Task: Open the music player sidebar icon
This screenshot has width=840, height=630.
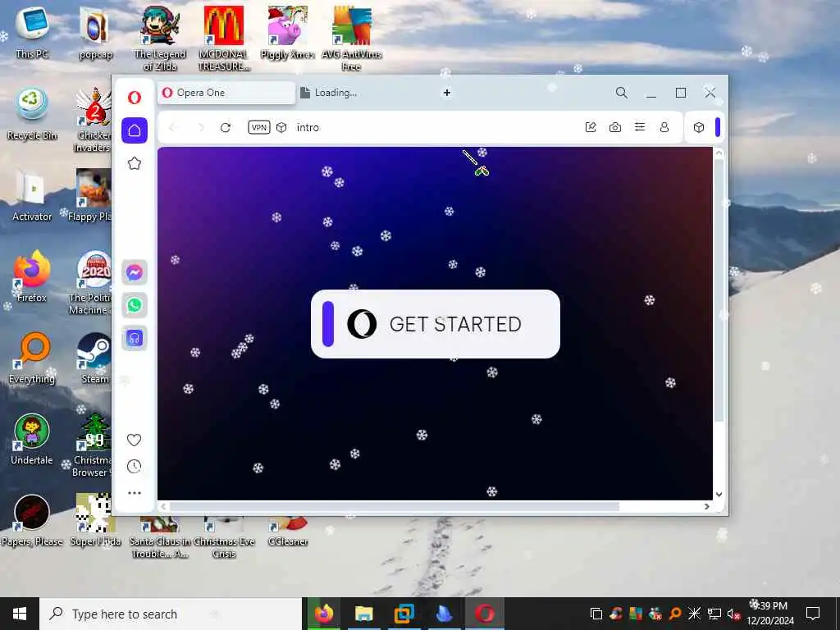Action: 135,338
